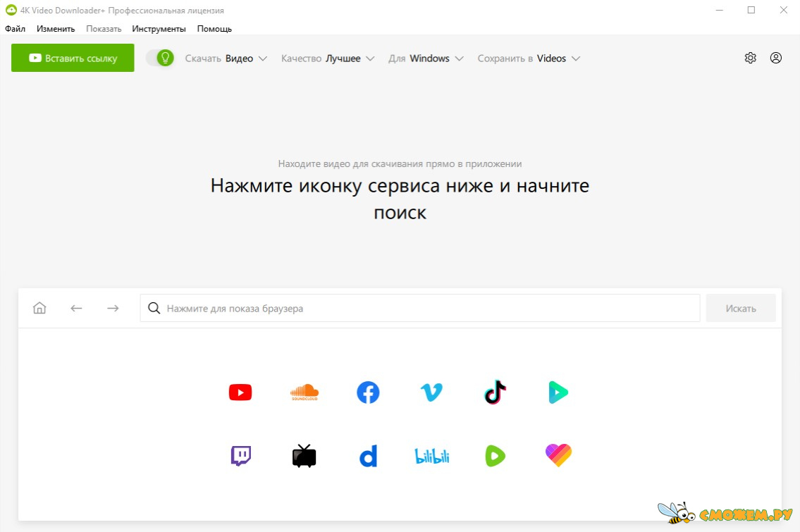This screenshot has width=800, height=532.
Task: Open the 'Изменить' menu
Action: tap(56, 29)
